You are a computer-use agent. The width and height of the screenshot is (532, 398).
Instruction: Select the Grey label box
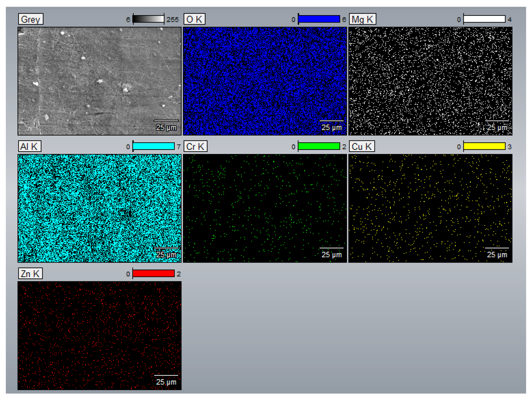pyautogui.click(x=31, y=19)
